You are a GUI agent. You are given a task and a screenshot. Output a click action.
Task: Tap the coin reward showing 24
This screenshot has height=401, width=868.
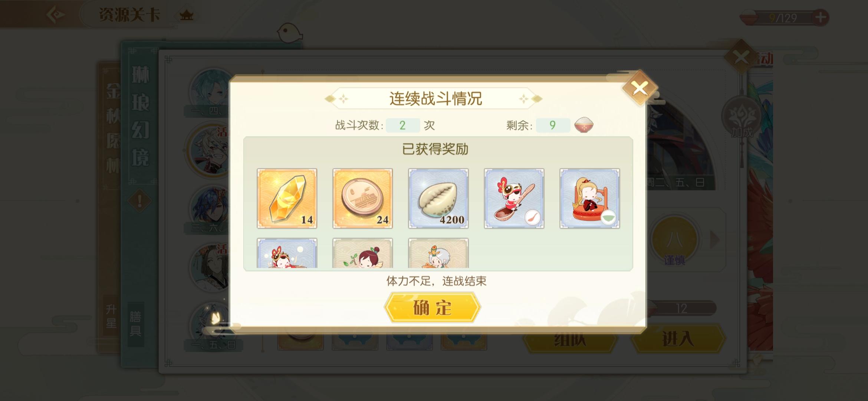pyautogui.click(x=363, y=198)
